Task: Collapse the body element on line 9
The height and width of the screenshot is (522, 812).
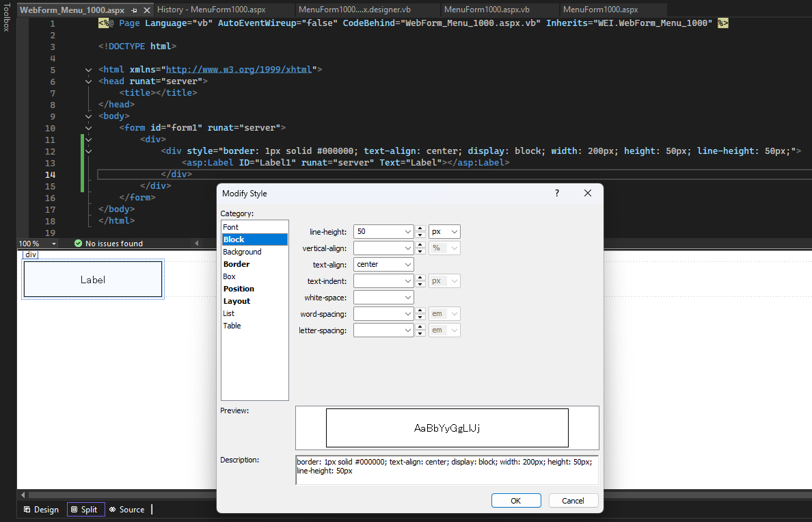Action: (89, 116)
